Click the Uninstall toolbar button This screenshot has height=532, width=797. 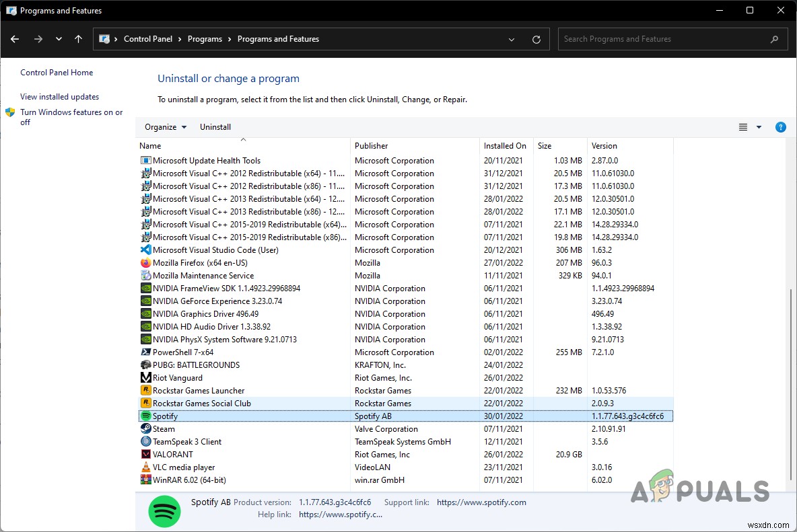pos(215,127)
